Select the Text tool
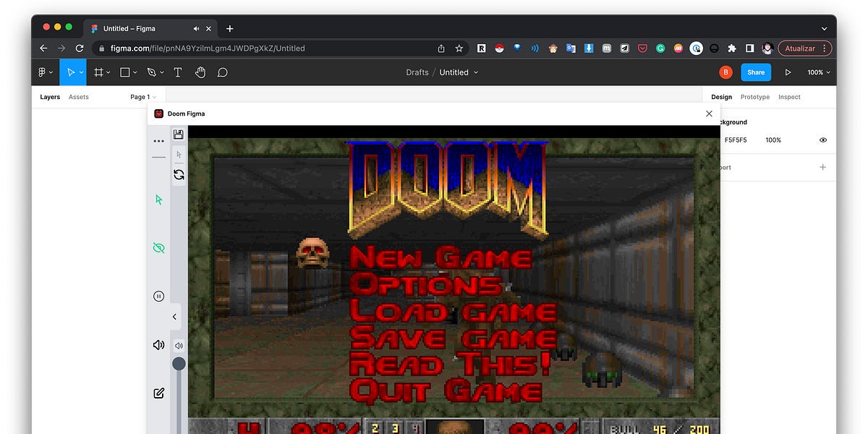 [178, 72]
